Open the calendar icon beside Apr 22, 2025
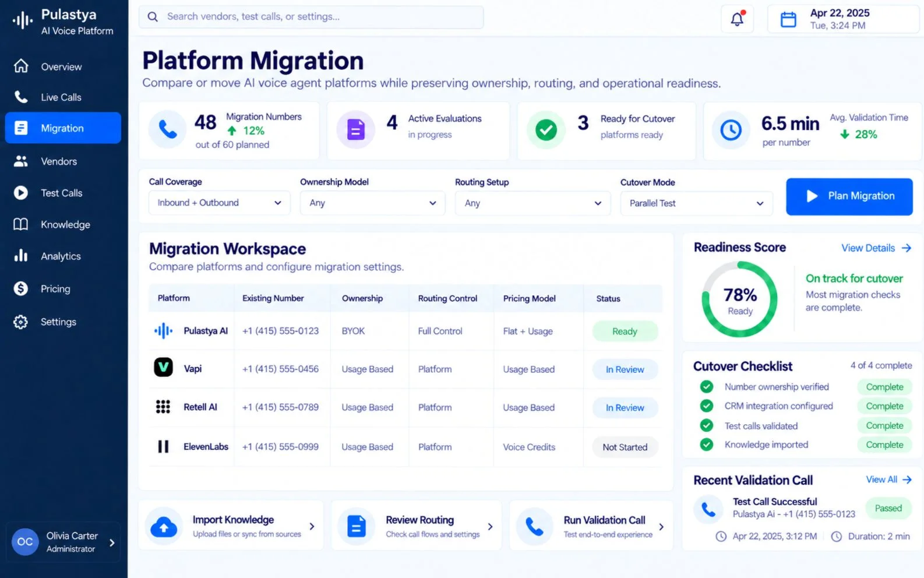The height and width of the screenshot is (578, 924). pyautogui.click(x=788, y=19)
